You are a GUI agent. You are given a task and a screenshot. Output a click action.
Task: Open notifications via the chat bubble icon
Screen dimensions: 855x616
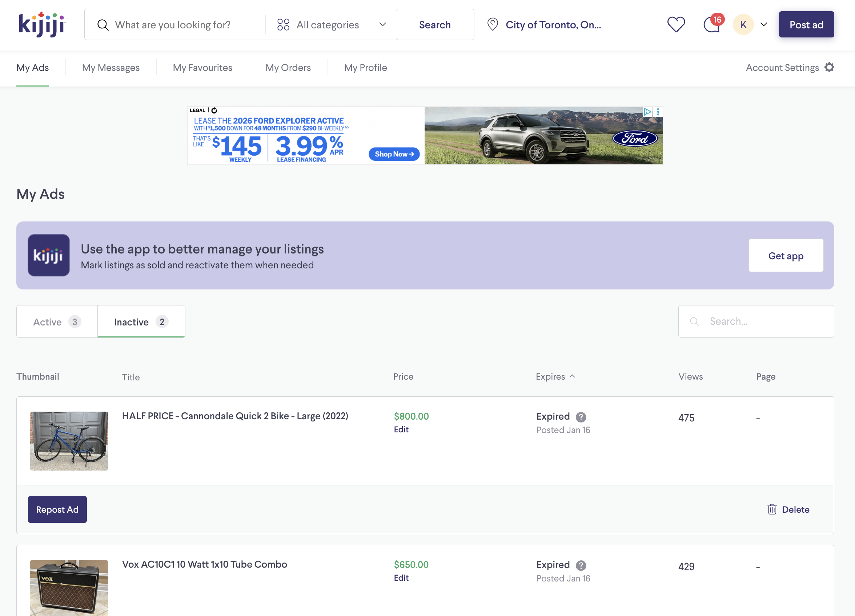click(x=712, y=24)
